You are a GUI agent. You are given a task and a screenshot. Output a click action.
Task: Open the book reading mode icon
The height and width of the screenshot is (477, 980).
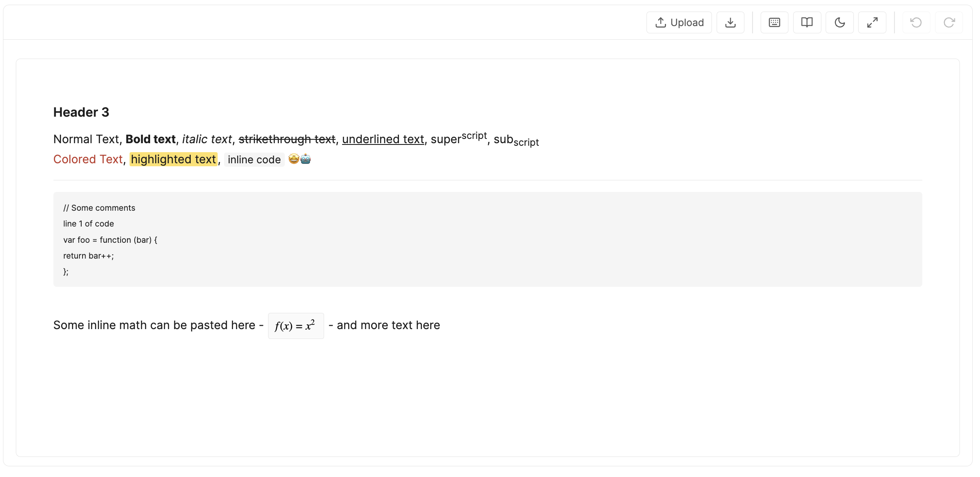[x=807, y=22]
